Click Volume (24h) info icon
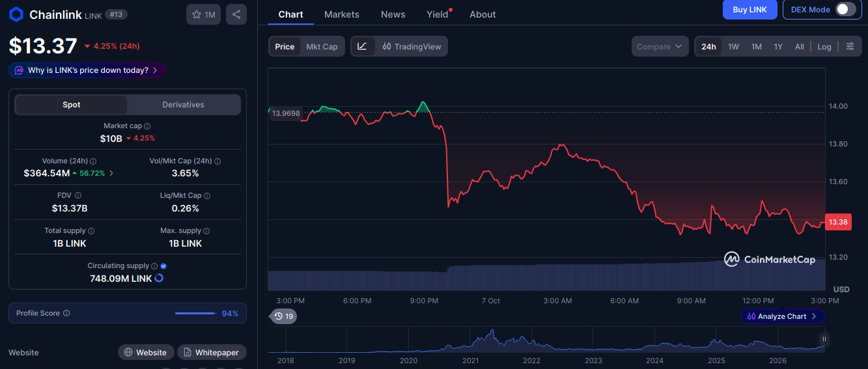Screen dimensions: 868x369 coord(93,161)
